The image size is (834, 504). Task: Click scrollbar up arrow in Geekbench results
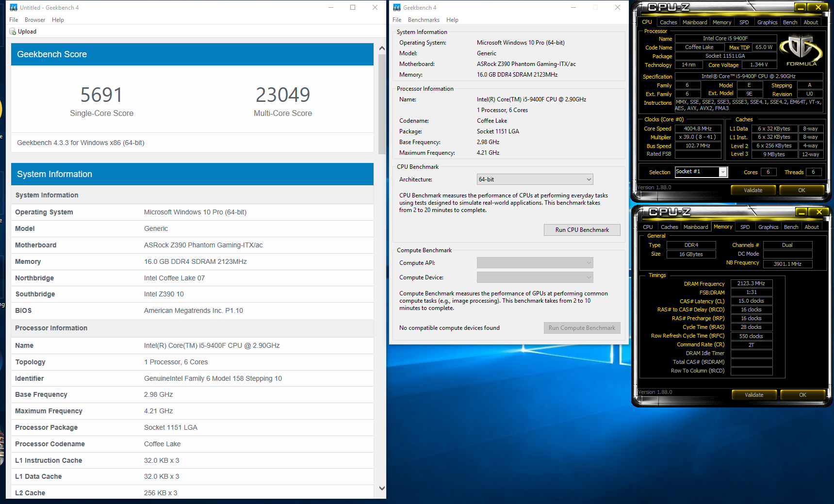pyautogui.click(x=382, y=49)
